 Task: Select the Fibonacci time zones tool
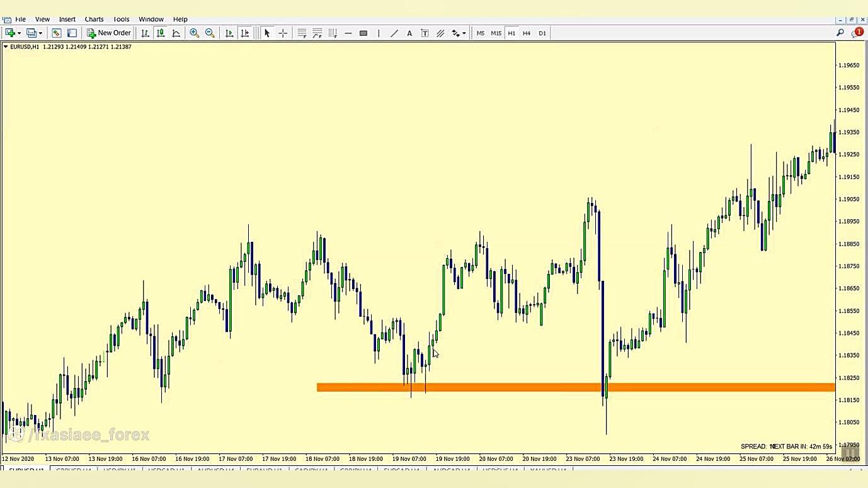pos(333,33)
